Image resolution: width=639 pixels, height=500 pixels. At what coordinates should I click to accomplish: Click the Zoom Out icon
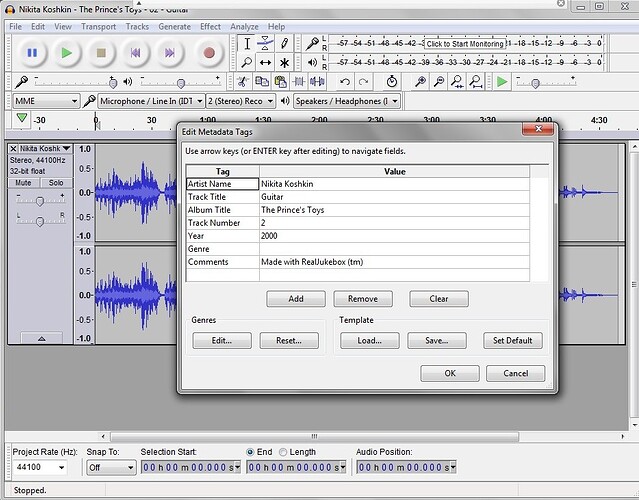point(438,82)
